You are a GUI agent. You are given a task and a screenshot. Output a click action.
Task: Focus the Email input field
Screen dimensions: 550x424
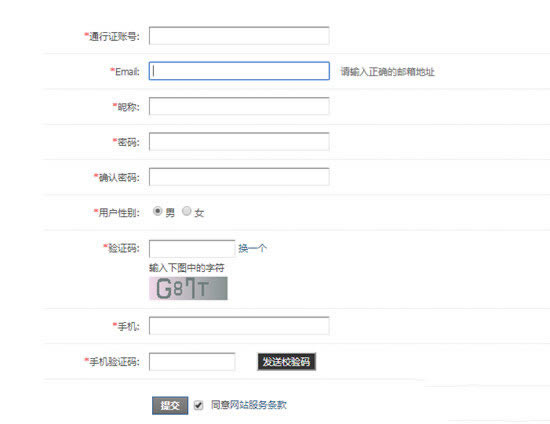tap(239, 71)
